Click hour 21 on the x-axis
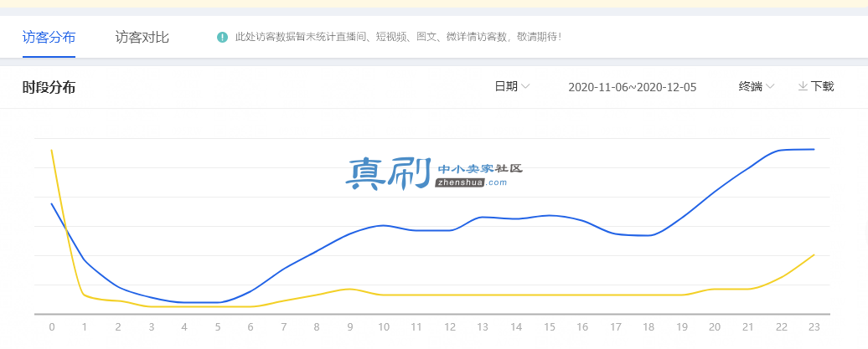 (748, 327)
